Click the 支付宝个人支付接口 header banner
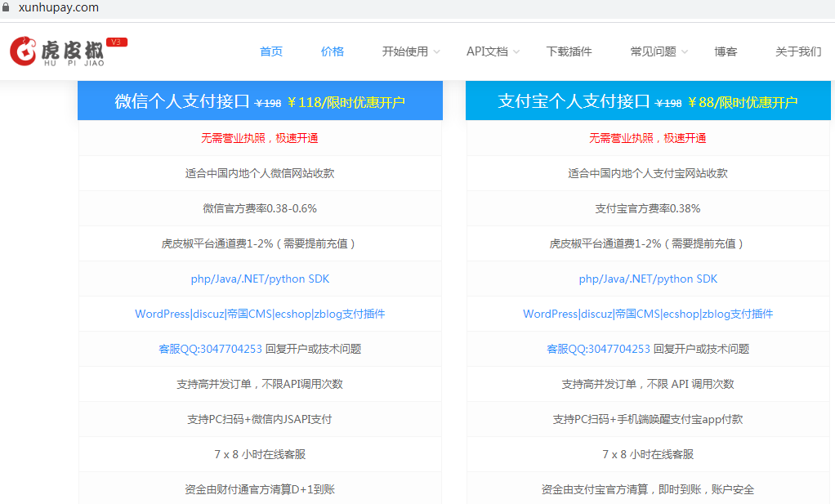 647,101
